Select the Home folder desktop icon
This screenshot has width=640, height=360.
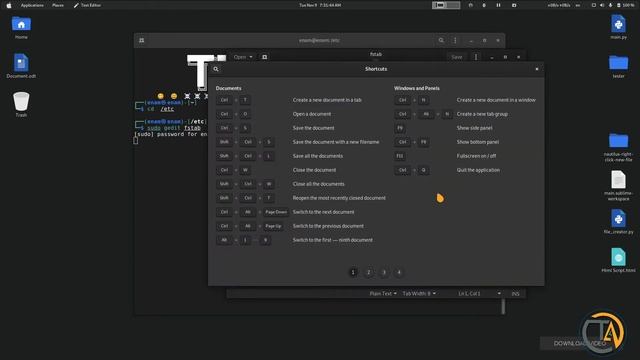click(x=21, y=27)
